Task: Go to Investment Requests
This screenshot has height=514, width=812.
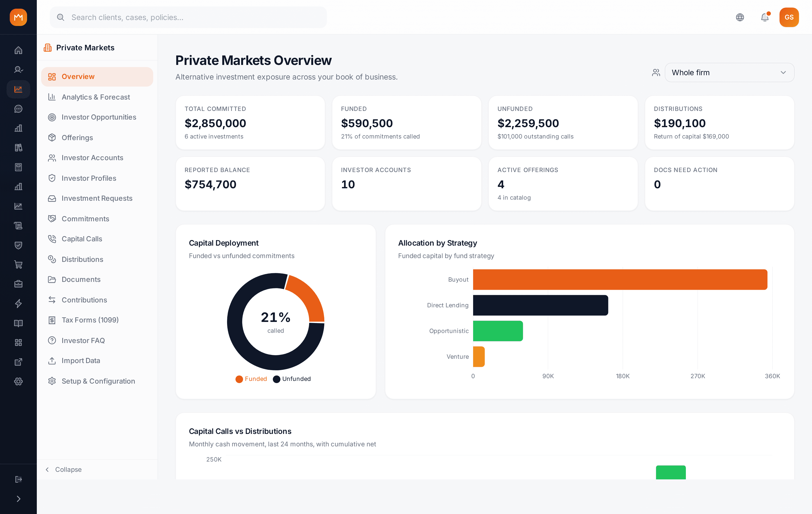Action: pos(97,199)
